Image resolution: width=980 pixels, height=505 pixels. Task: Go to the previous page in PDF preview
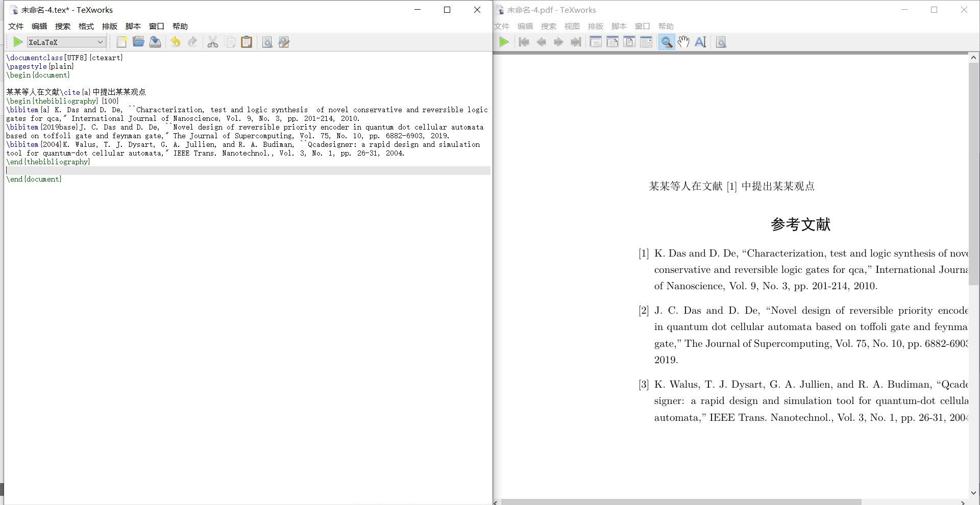point(541,42)
